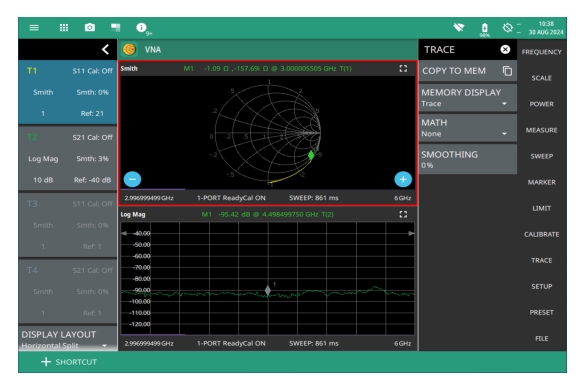Click the Smith chart M1 marker readout
Viewport: 583px width, 387px height.
[268, 68]
